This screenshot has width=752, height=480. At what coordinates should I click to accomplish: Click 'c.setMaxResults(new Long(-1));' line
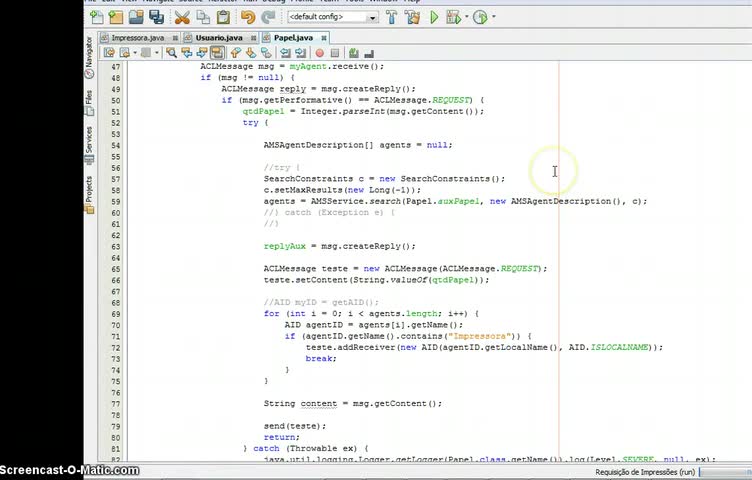coord(342,190)
